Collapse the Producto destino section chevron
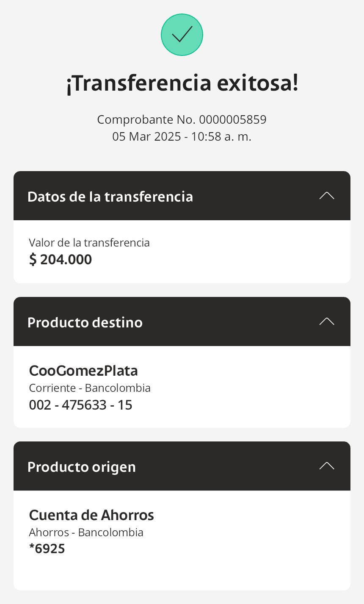 pyautogui.click(x=326, y=321)
